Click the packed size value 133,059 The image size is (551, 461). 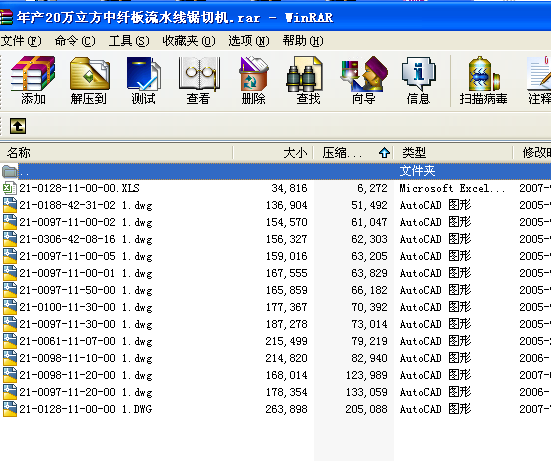tap(366, 392)
